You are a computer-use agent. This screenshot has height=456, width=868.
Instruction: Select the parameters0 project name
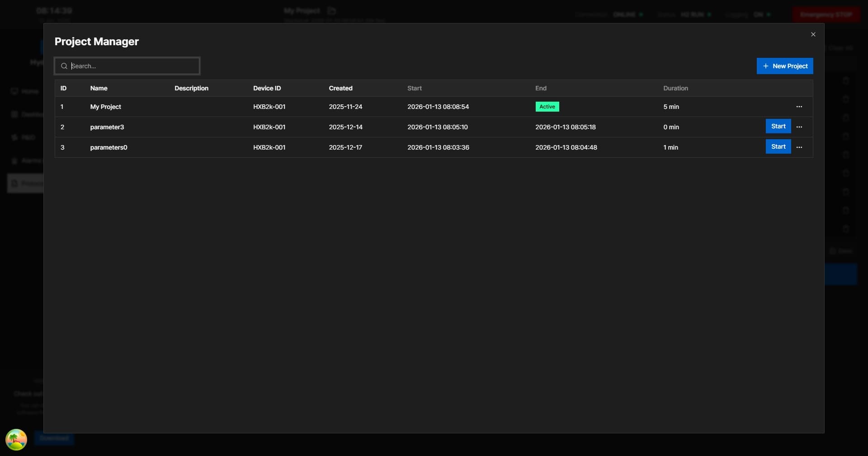(108, 147)
